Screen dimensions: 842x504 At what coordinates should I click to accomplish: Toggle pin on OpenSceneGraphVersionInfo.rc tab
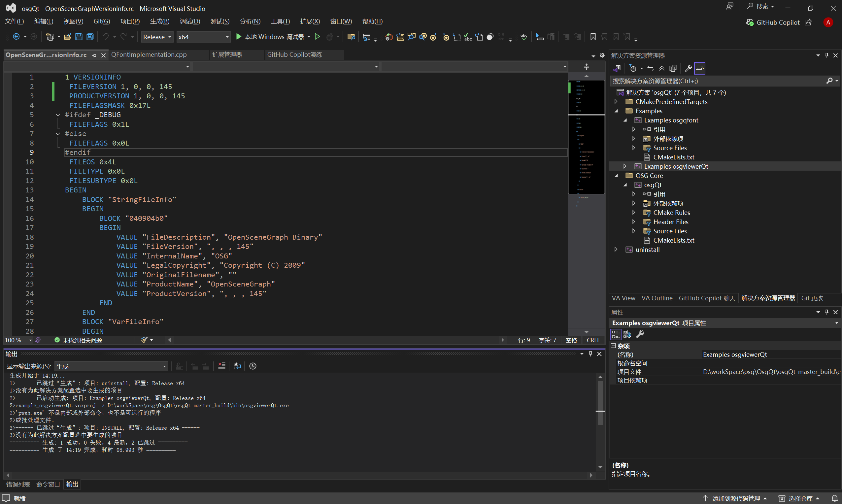click(94, 55)
